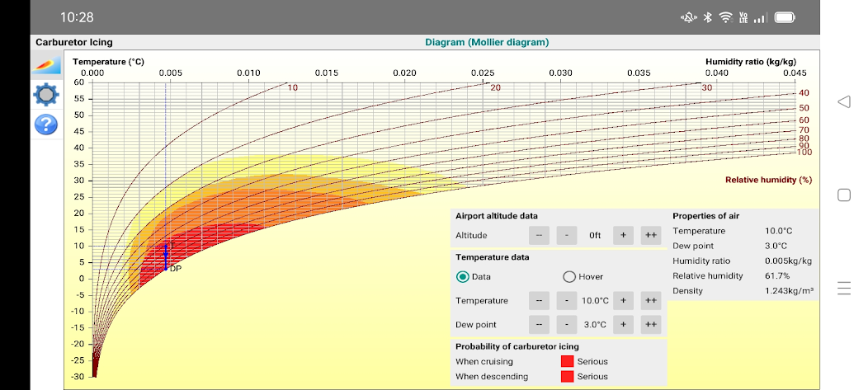The width and height of the screenshot is (868, 390).
Task: Tap the Android back navigation triangle
Action: 843,102
